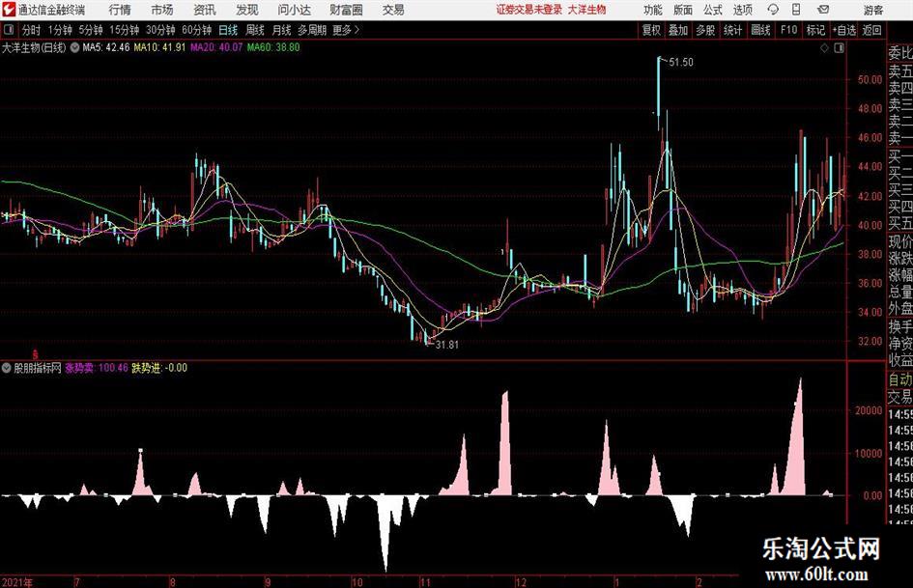Open the 发现 menu
The height and width of the screenshot is (588, 913).
coord(247,10)
